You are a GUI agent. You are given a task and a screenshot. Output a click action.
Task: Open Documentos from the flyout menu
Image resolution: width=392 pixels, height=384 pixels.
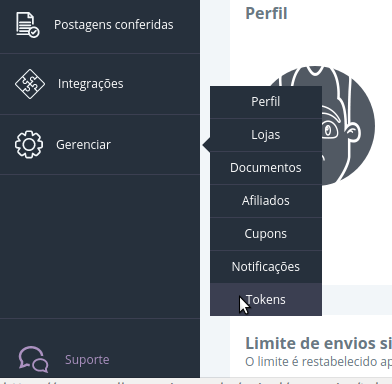[x=266, y=168]
